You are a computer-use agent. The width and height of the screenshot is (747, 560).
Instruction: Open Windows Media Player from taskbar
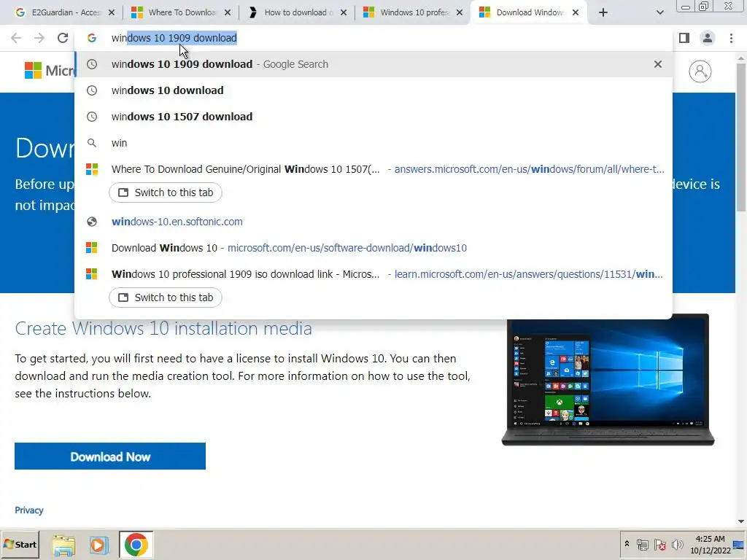point(99,545)
